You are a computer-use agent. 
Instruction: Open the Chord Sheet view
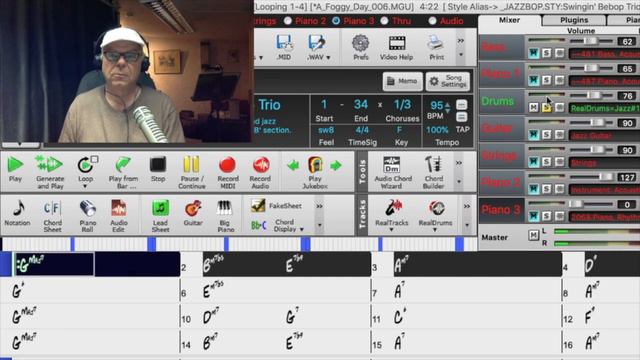point(53,216)
